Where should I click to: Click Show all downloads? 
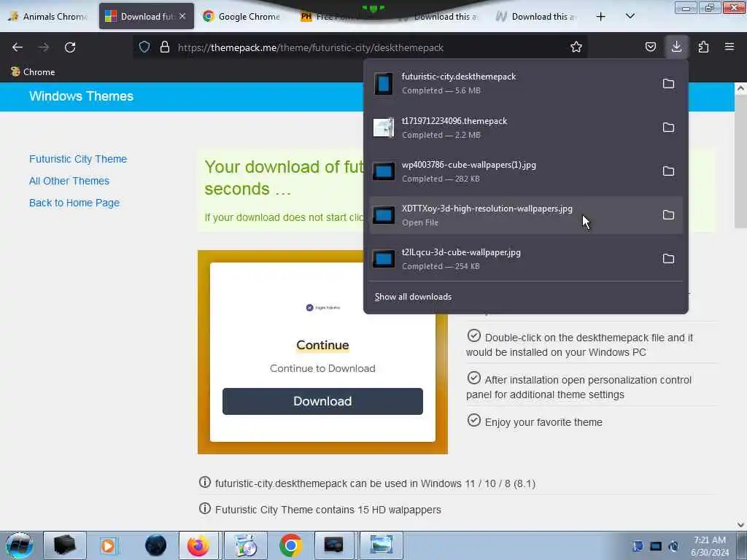pos(413,297)
